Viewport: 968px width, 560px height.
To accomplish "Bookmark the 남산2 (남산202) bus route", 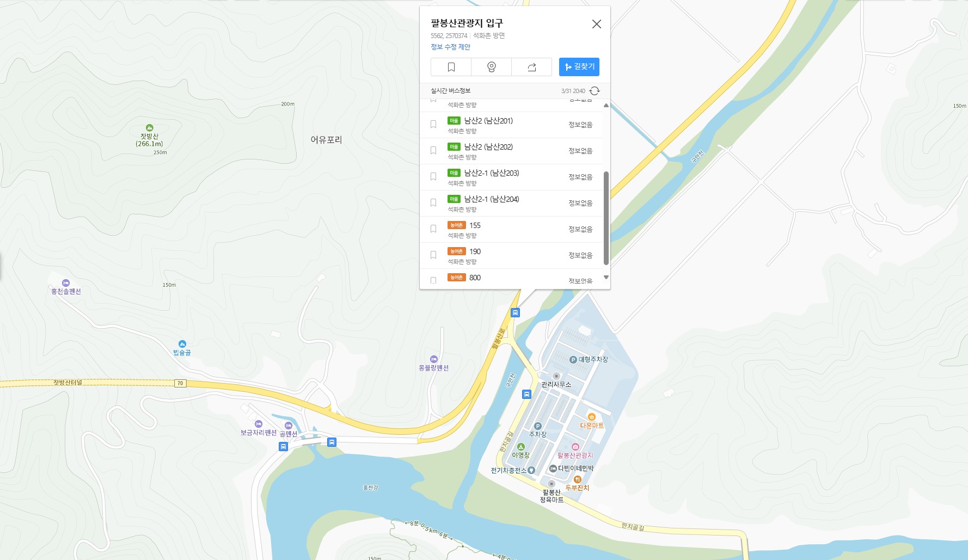I will [x=433, y=151].
